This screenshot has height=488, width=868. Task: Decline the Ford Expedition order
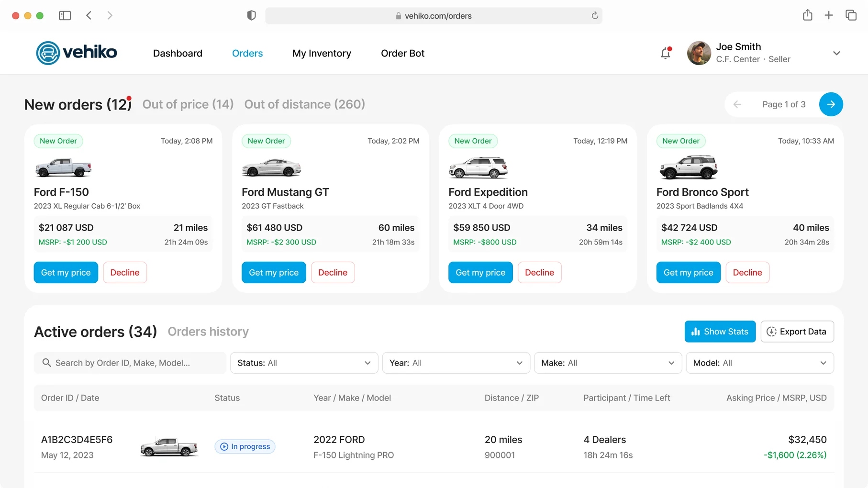coord(540,272)
